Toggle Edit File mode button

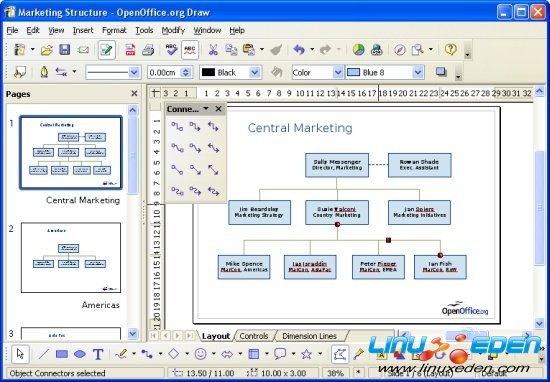point(107,50)
